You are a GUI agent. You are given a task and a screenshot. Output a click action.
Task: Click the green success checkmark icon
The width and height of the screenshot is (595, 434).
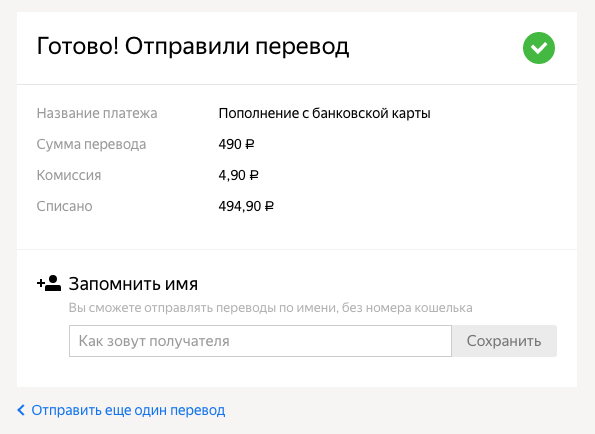[x=539, y=48]
